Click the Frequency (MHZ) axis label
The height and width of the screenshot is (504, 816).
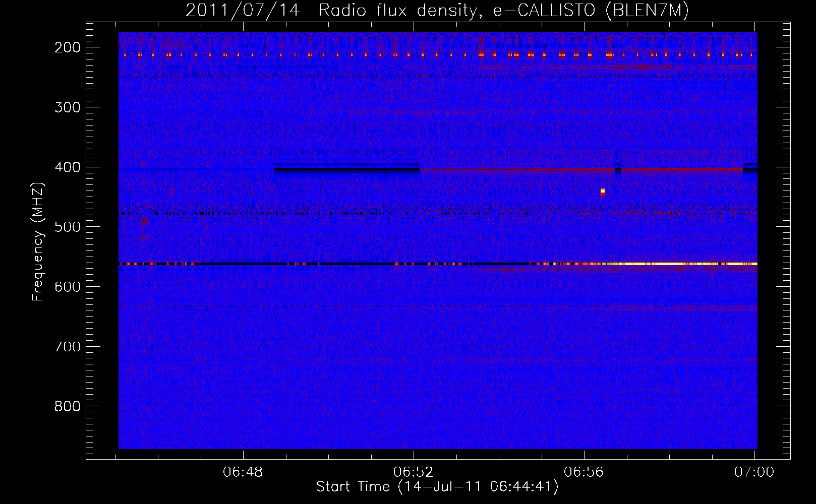tap(38, 241)
